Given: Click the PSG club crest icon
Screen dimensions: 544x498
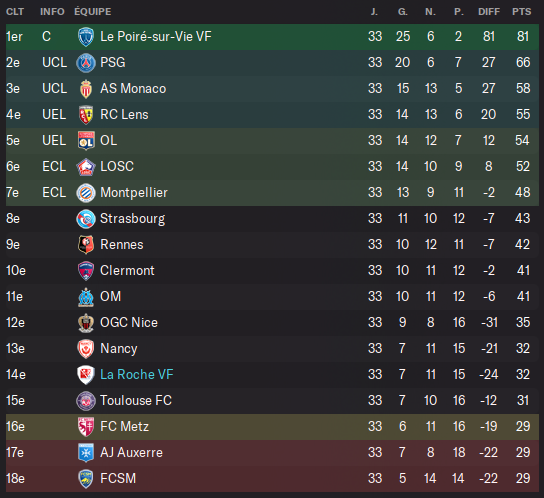Looking at the screenshot, I should [86, 63].
